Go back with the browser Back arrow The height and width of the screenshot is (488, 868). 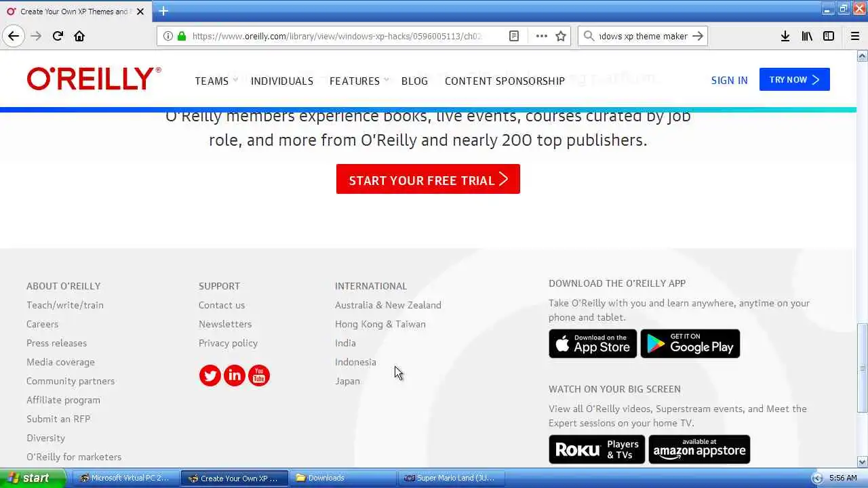pyautogui.click(x=14, y=36)
